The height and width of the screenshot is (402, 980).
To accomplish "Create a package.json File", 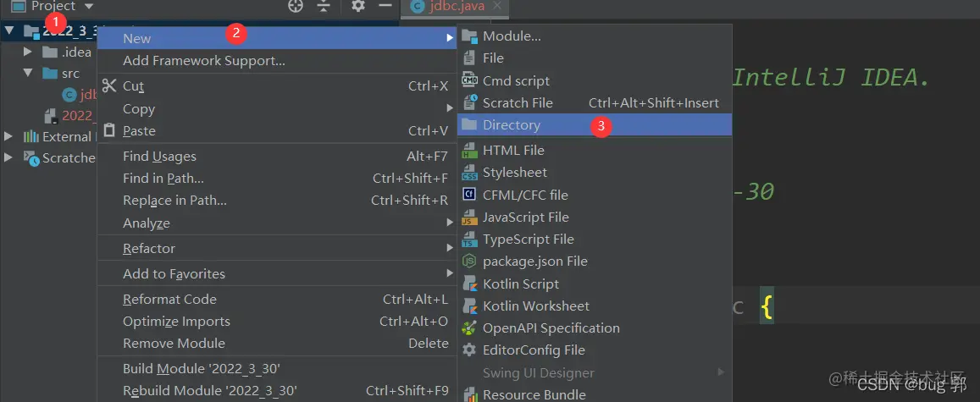I will [x=595, y=261].
